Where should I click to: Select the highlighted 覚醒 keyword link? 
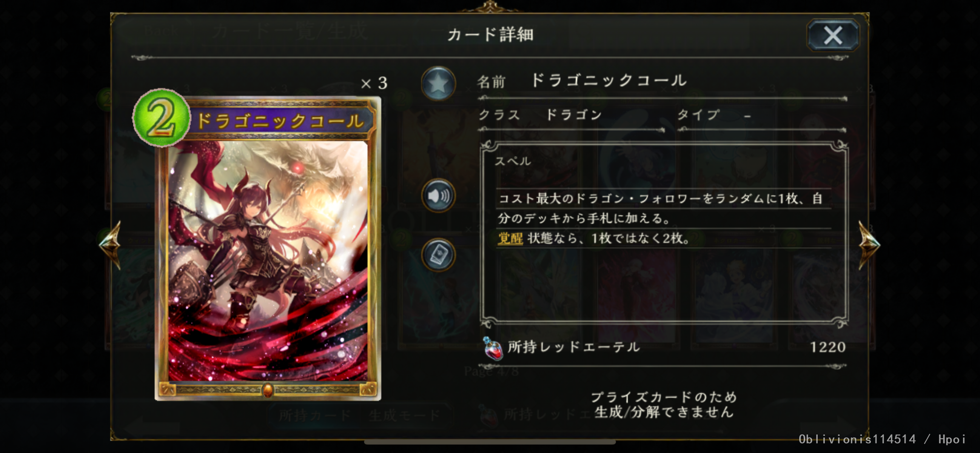[510, 239]
